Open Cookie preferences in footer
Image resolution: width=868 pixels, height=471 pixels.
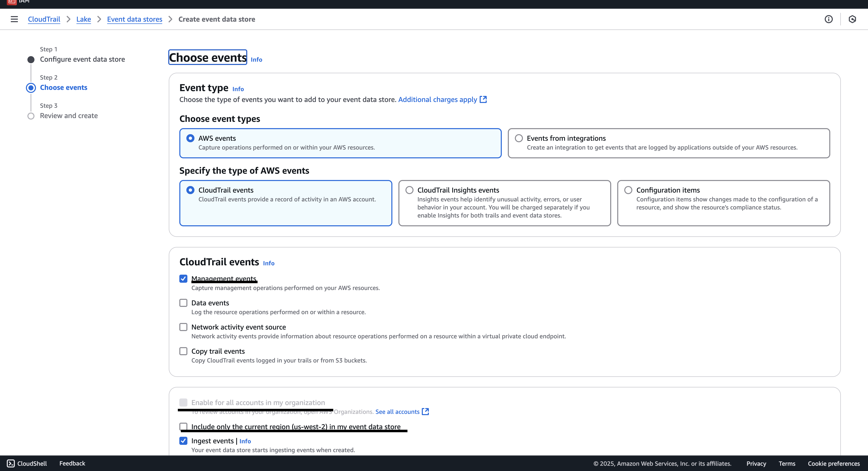(x=834, y=464)
